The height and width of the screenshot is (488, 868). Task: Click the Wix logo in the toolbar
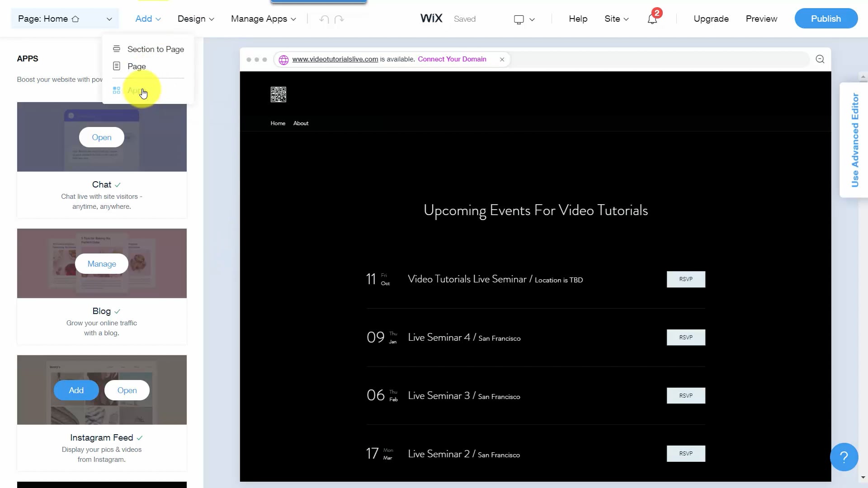431,19
